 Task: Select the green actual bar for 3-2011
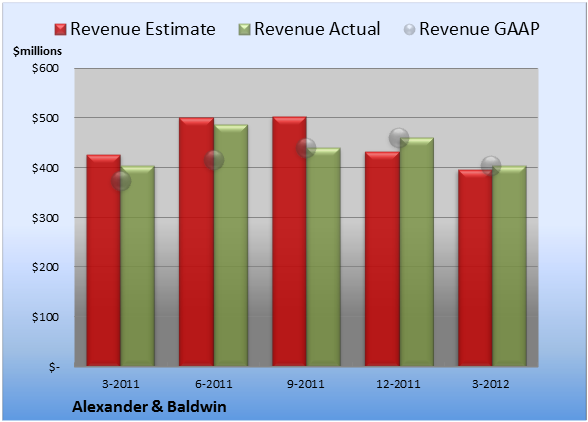pos(138,266)
